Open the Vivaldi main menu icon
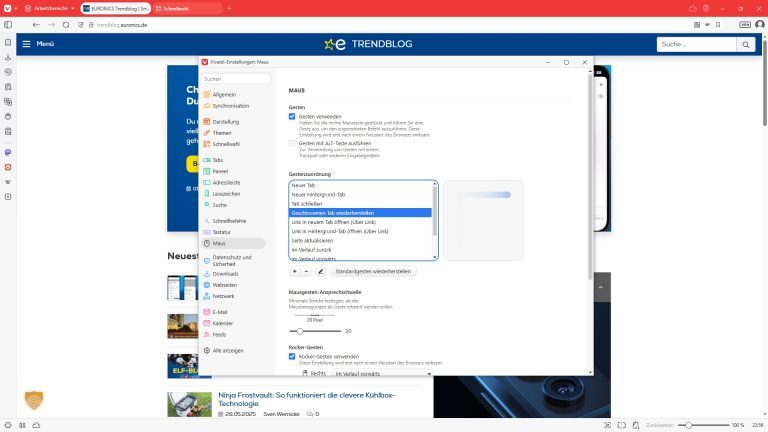Viewport: 768px width, 432px height. [x=7, y=8]
